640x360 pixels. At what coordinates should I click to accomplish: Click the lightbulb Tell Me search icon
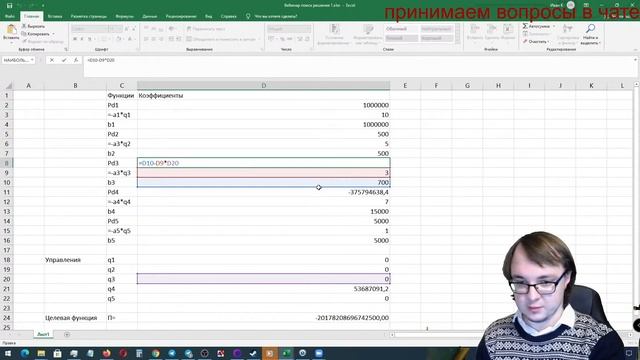[248, 16]
